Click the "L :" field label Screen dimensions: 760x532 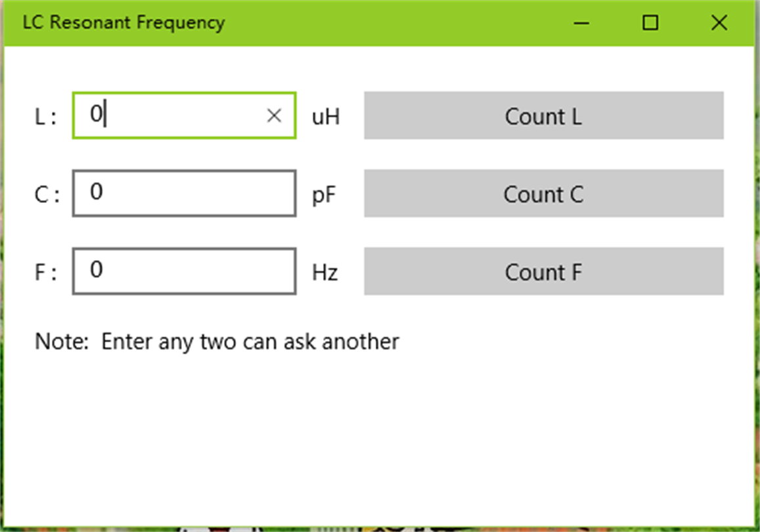coord(45,118)
